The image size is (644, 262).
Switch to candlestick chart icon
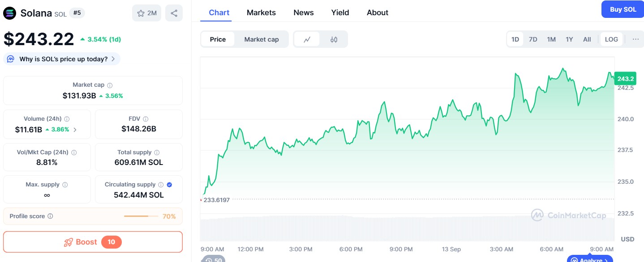coord(334,39)
